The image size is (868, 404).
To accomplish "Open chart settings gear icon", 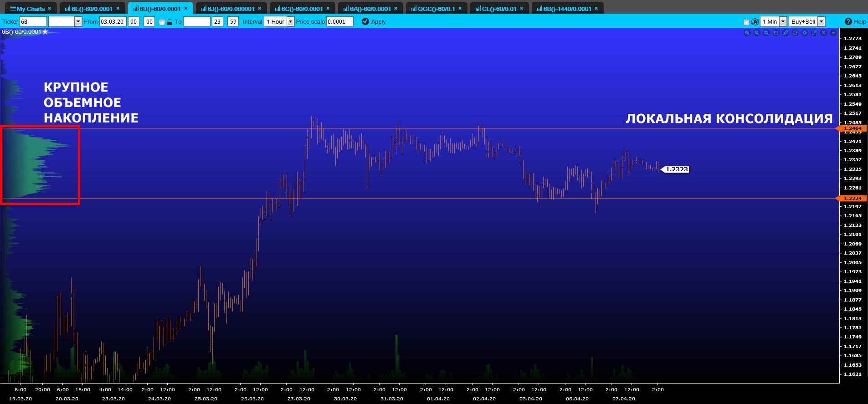I will click(x=805, y=33).
